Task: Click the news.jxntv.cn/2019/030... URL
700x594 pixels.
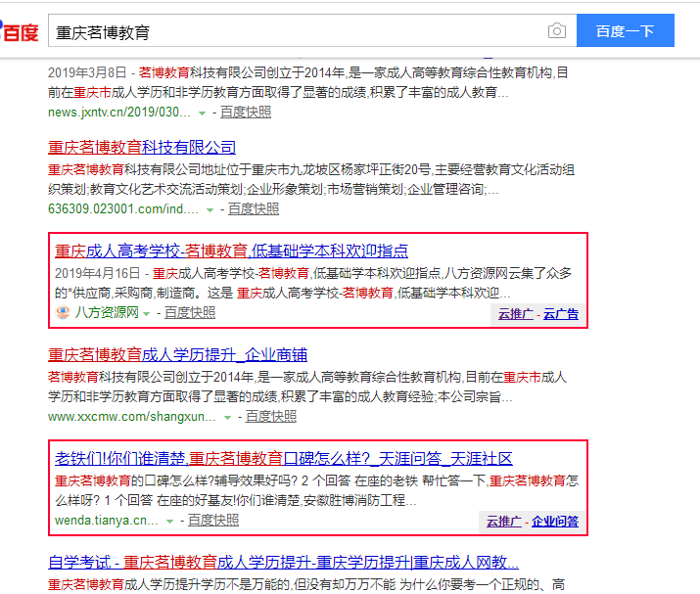Action: click(x=119, y=112)
